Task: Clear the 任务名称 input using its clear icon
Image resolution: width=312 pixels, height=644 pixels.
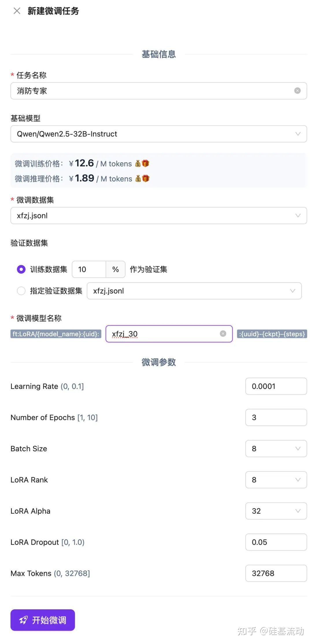Action: [x=298, y=91]
